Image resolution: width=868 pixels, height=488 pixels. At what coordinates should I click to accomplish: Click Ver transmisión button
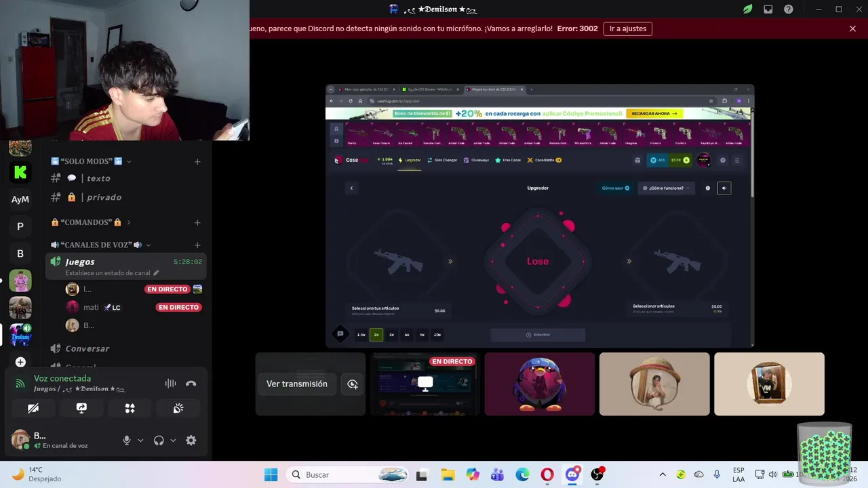pos(297,384)
